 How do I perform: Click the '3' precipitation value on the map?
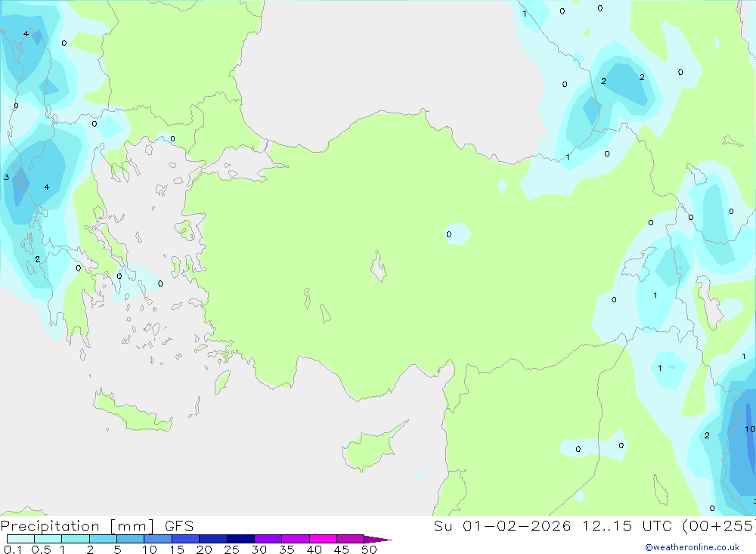pyautogui.click(x=6, y=178)
